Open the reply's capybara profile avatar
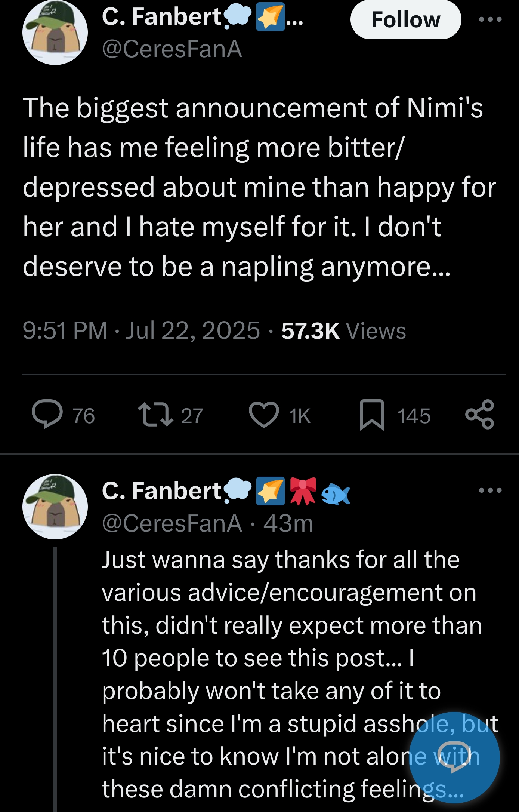The width and height of the screenshot is (519, 812). click(55, 507)
